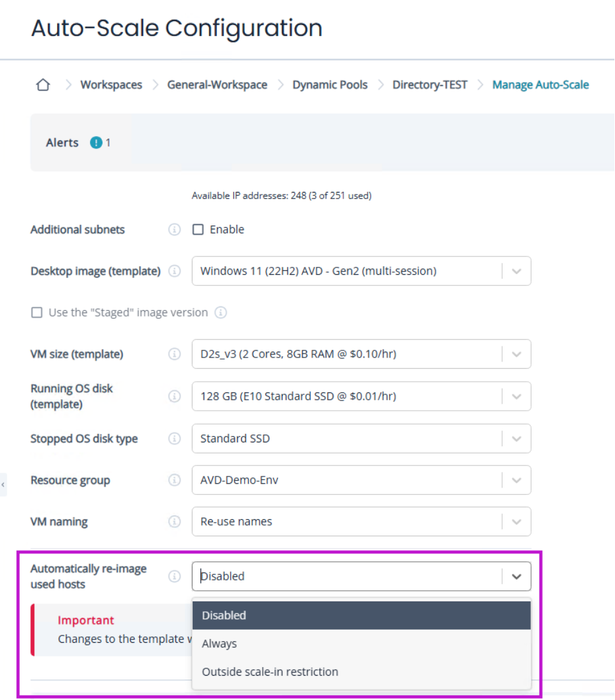Pick Disabled from the re-image options
The image size is (615, 700).
[x=224, y=615]
